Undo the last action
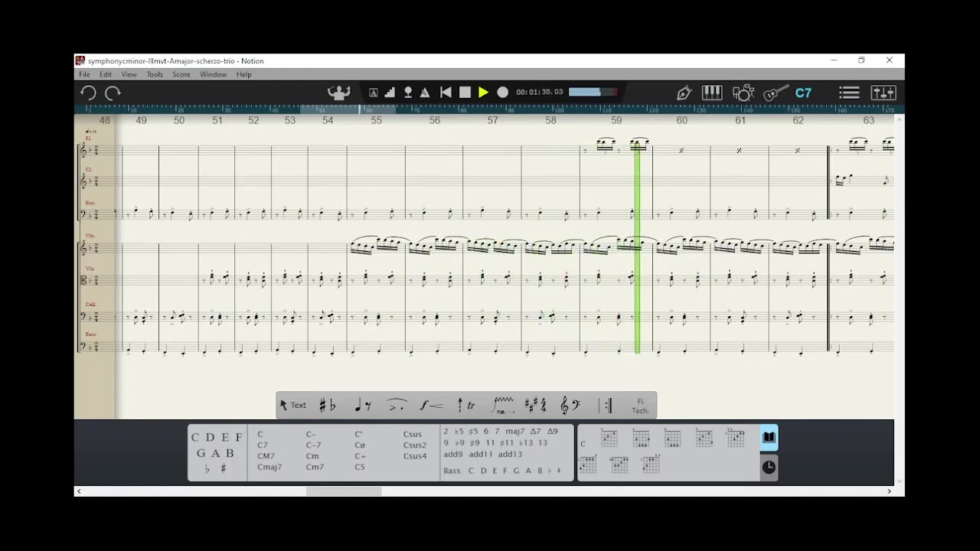980x551 pixels. click(88, 93)
